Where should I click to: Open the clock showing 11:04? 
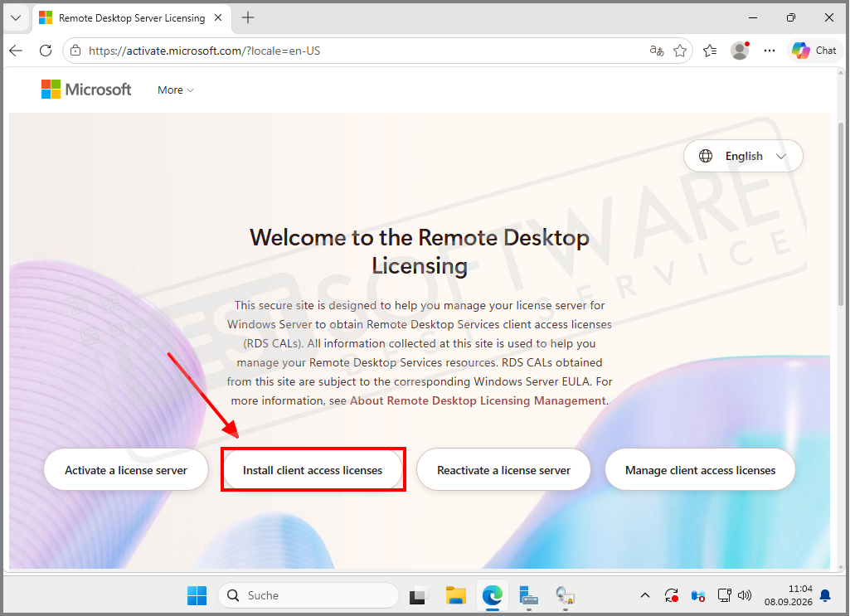788,595
